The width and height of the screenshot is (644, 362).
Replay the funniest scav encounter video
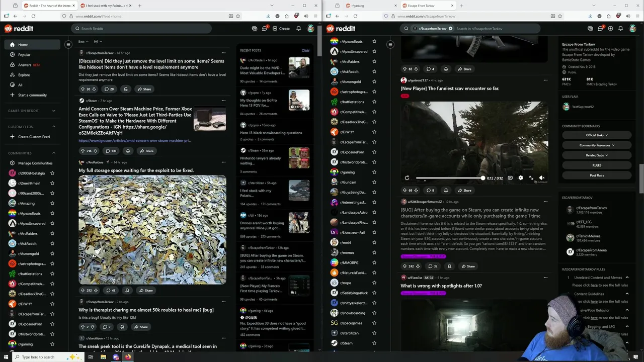(407, 177)
